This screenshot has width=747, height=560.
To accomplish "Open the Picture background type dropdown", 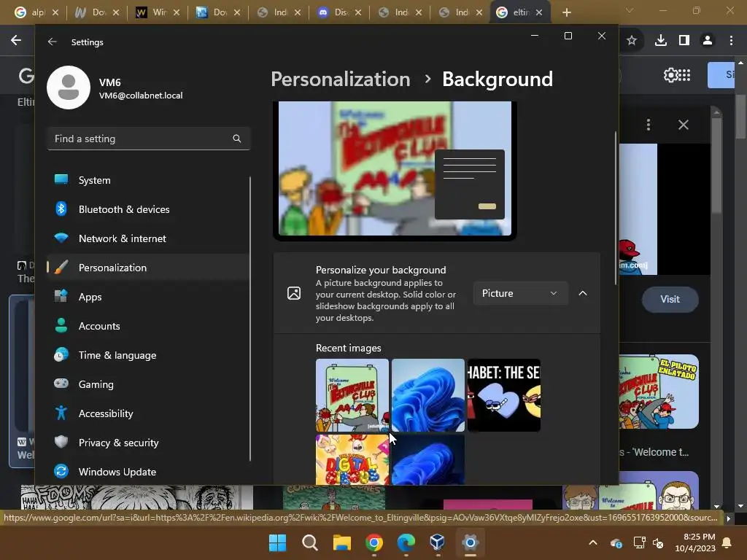I will click(520, 293).
